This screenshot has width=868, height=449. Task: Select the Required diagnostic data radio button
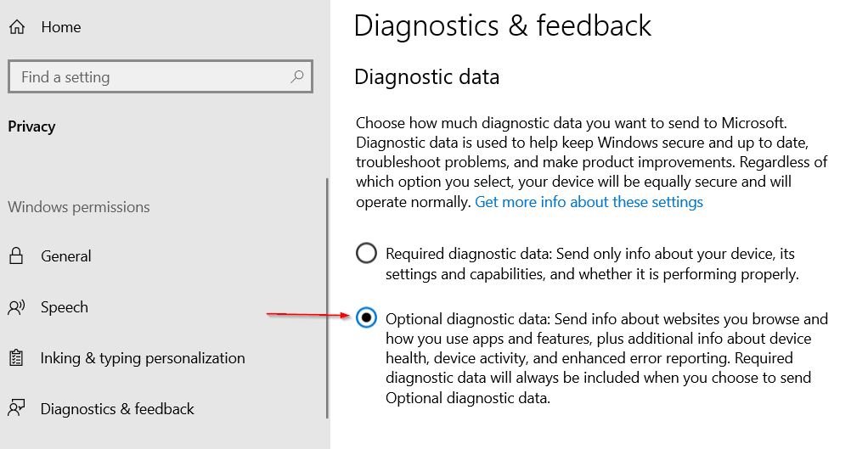point(366,253)
